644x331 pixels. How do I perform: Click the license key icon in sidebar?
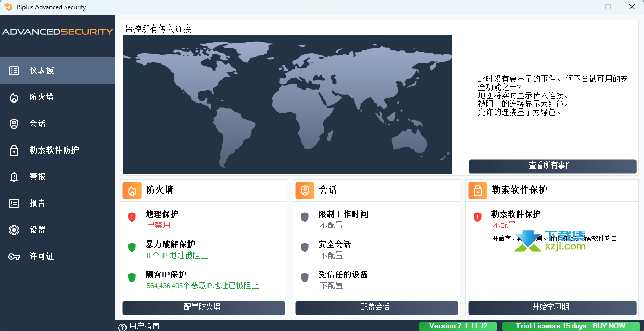tap(14, 257)
